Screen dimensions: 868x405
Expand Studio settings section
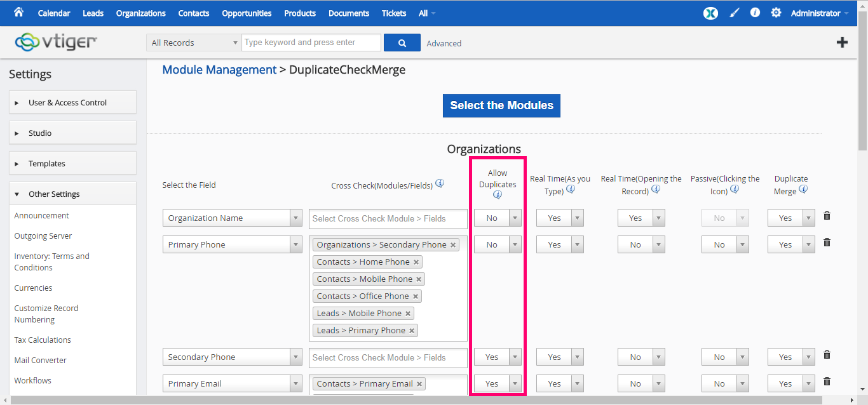[x=72, y=133]
